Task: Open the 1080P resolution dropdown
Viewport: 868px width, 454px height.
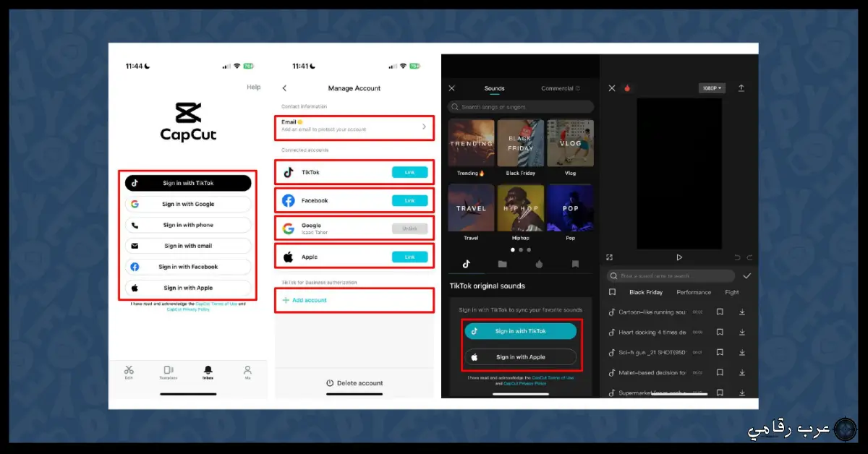Action: pyautogui.click(x=711, y=87)
